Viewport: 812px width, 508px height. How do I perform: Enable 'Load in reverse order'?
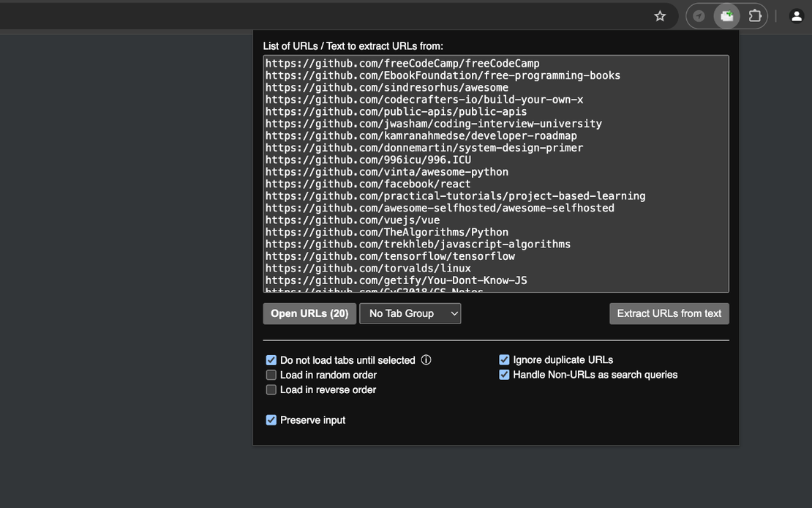[x=271, y=389]
